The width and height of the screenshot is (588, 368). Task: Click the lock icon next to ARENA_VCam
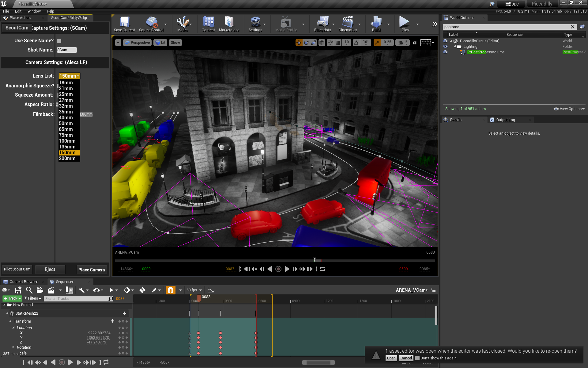pyautogui.click(x=433, y=290)
